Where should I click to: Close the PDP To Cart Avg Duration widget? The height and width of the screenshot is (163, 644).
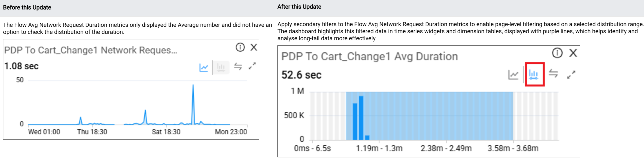coord(573,53)
